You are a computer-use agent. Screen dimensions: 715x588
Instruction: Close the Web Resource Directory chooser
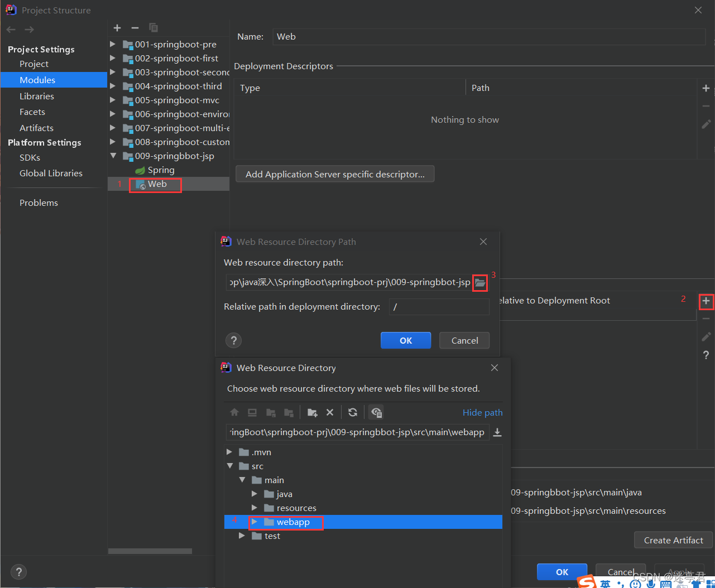[494, 368]
